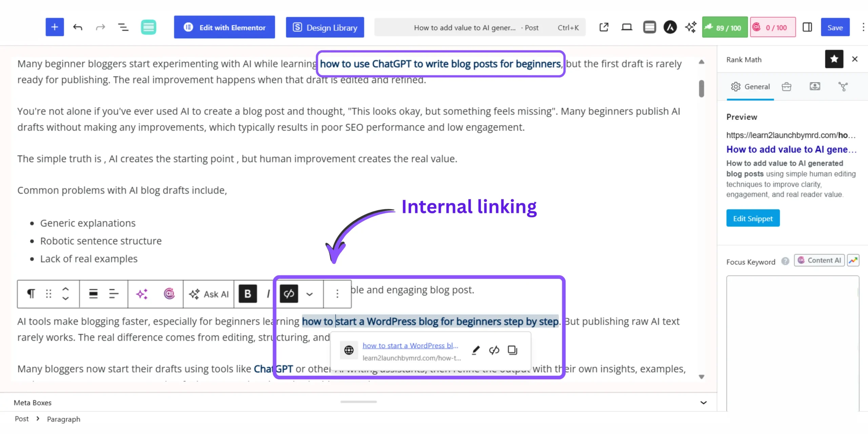Click the preview title link
868x434 pixels.
(x=791, y=149)
